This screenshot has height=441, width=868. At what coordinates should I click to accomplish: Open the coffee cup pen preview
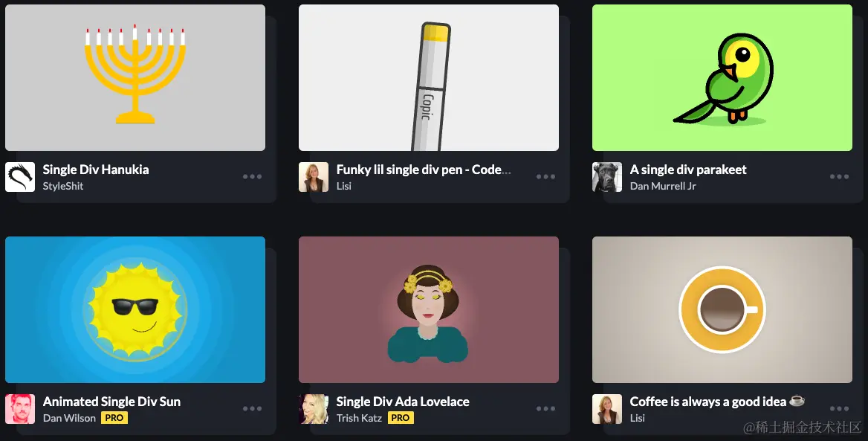[722, 309]
